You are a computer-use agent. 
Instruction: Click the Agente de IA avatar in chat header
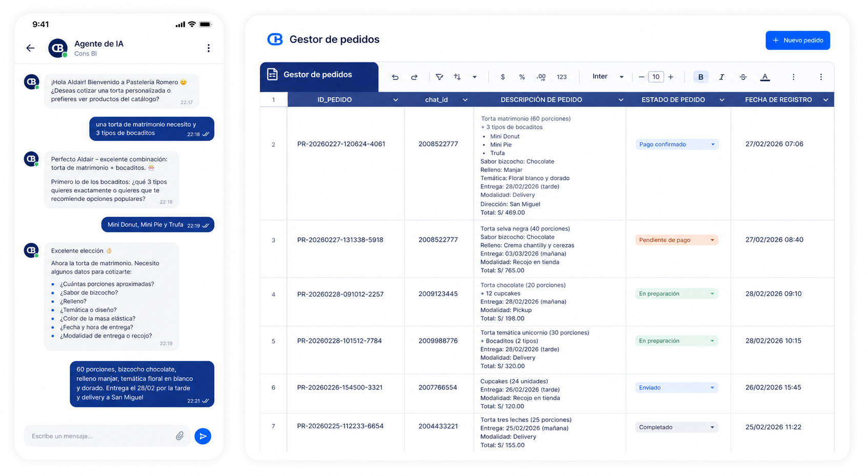point(58,48)
